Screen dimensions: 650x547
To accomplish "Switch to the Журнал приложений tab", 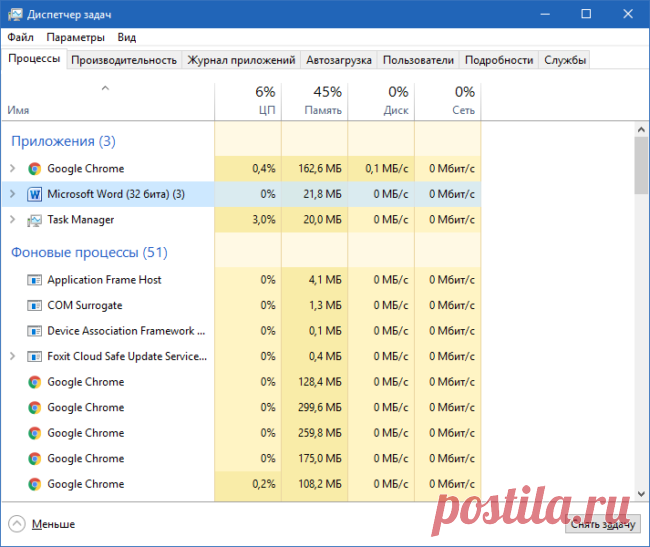I will click(241, 60).
